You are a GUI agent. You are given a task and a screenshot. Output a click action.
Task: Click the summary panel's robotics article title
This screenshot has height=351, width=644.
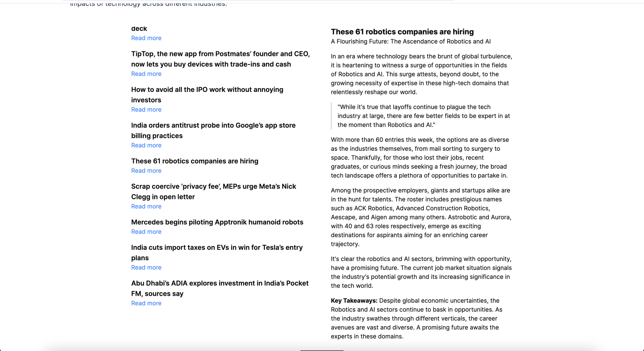pyautogui.click(x=402, y=32)
